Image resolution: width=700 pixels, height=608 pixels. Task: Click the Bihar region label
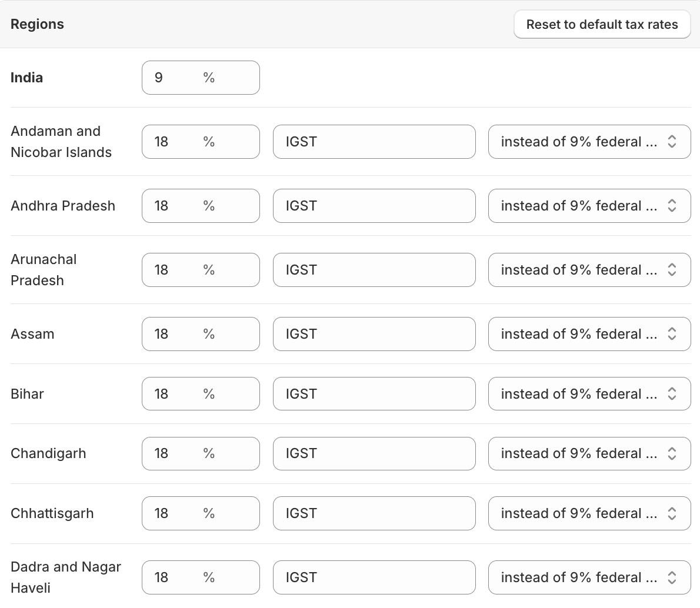pos(27,394)
